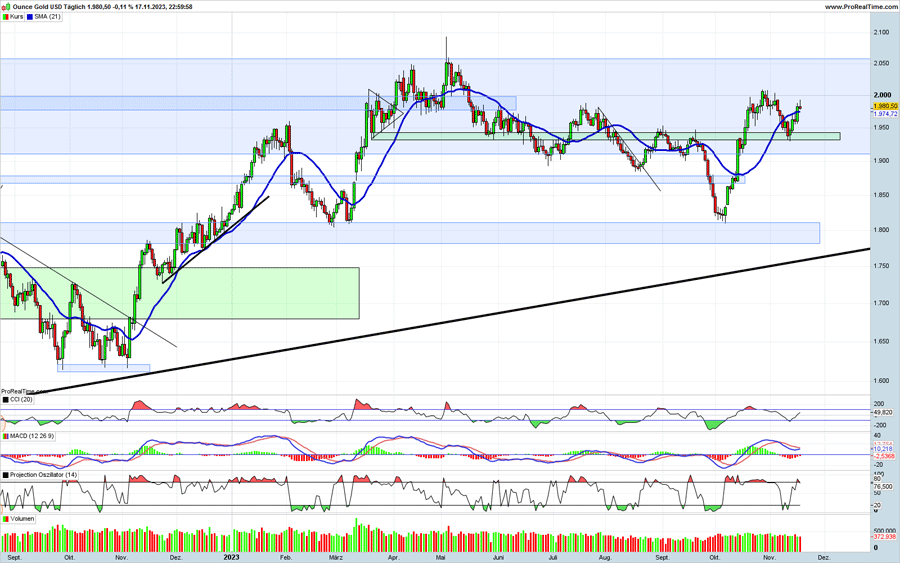
Task: Select the Volumen panel label
Action: click(x=22, y=519)
